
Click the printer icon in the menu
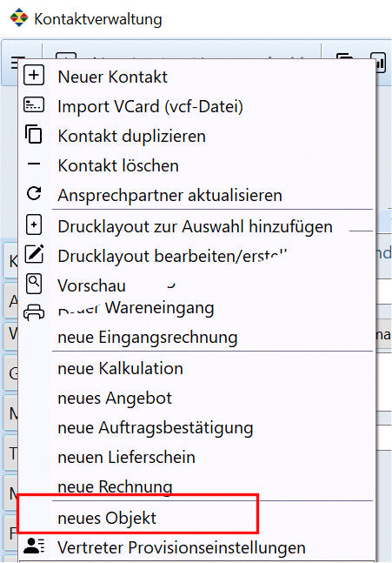tap(34, 312)
